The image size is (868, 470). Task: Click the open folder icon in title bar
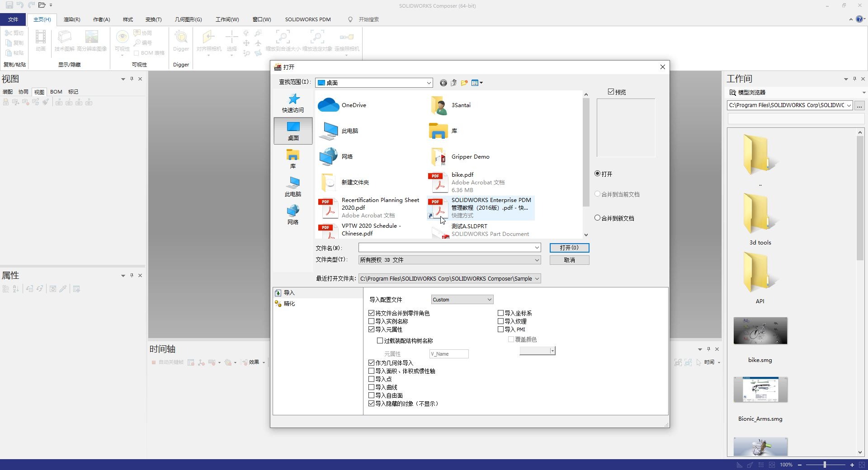(42, 5)
